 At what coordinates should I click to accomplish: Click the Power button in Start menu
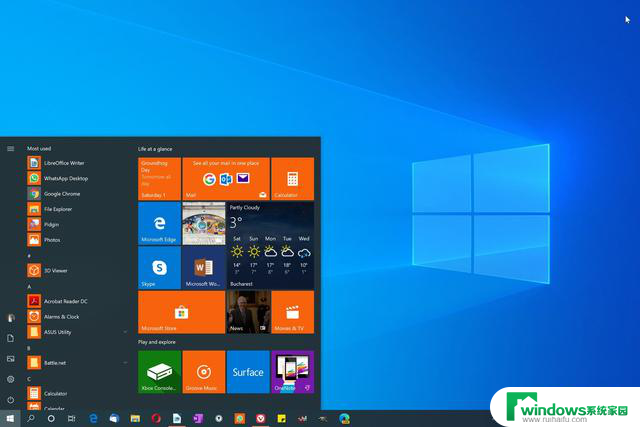pos(11,400)
